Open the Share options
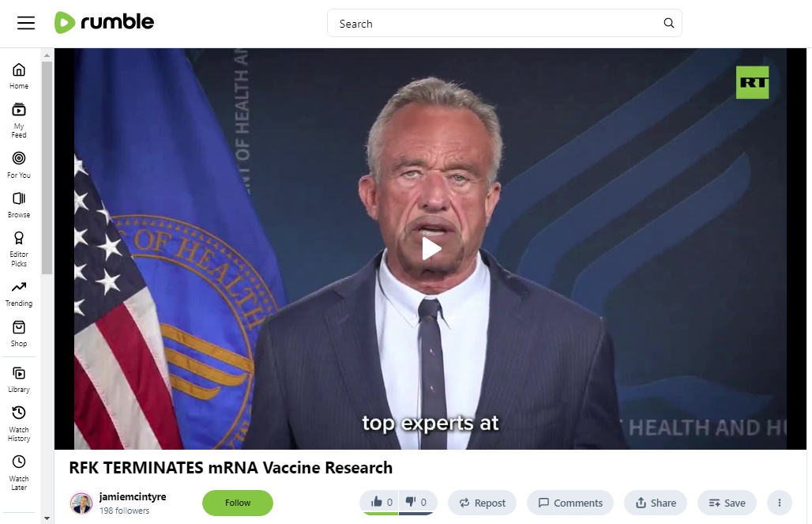 tap(655, 503)
